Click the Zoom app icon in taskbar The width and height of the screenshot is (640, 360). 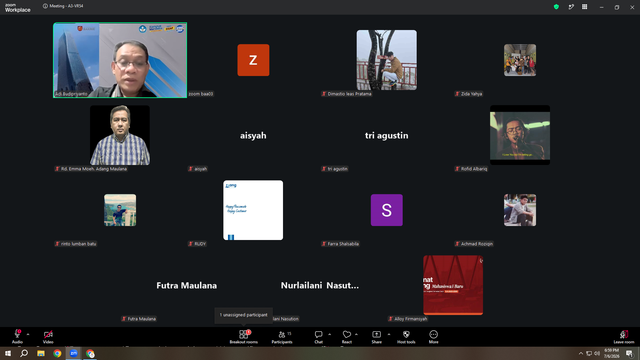(x=74, y=353)
